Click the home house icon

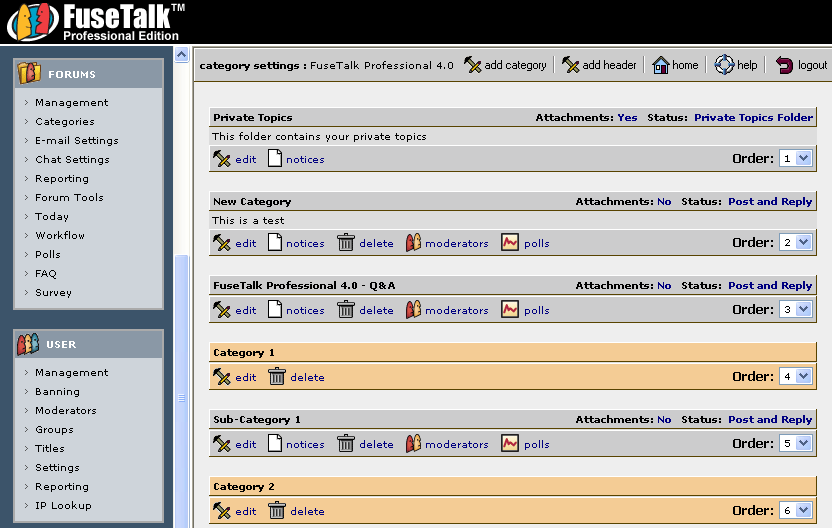[x=661, y=65]
